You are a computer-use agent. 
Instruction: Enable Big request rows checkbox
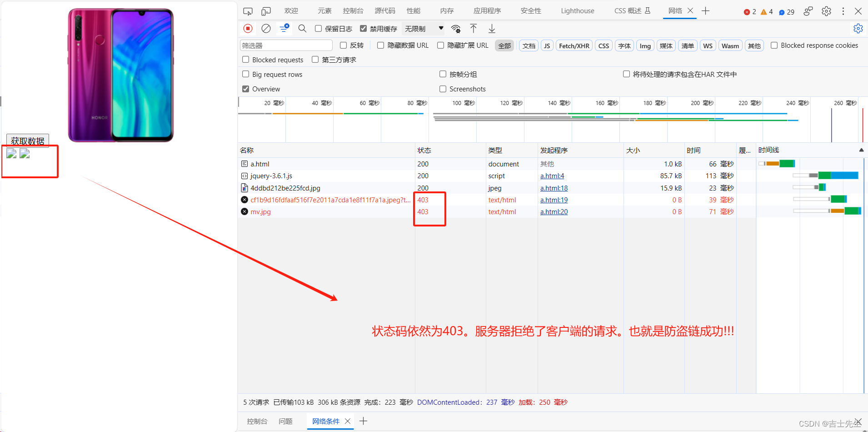[246, 74]
